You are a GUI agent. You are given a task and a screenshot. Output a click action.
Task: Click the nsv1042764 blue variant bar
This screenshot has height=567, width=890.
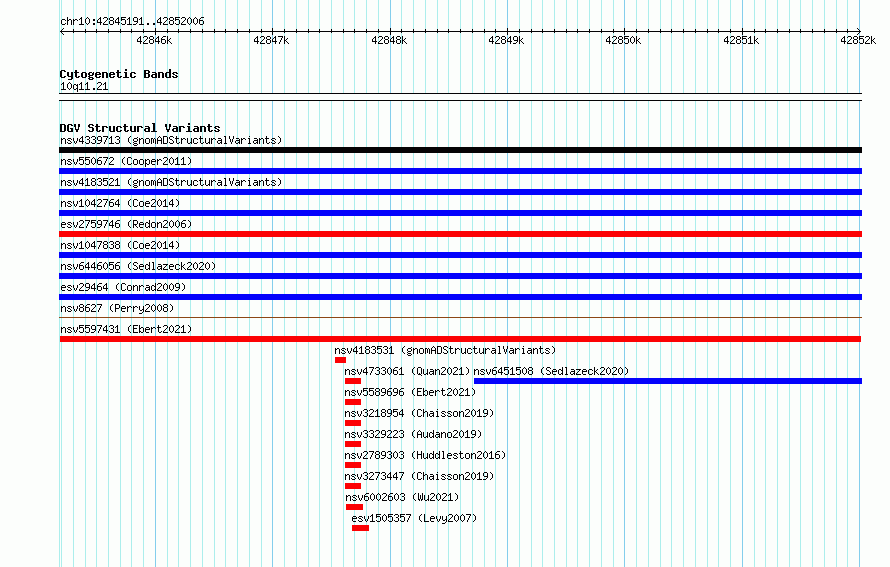460,213
